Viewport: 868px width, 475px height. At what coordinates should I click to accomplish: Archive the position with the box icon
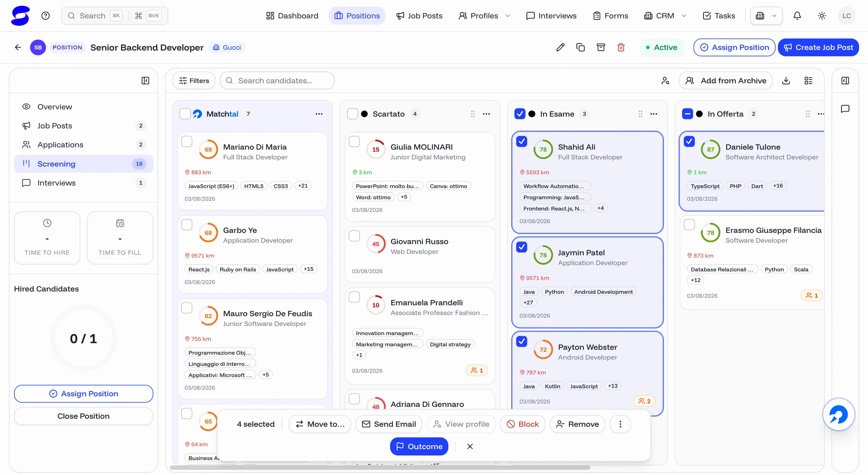[601, 47]
